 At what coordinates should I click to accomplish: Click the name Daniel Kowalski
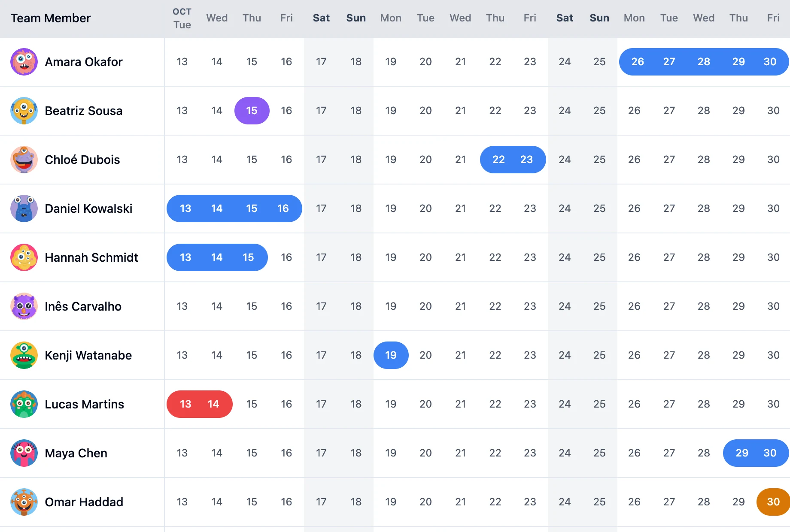(89, 209)
